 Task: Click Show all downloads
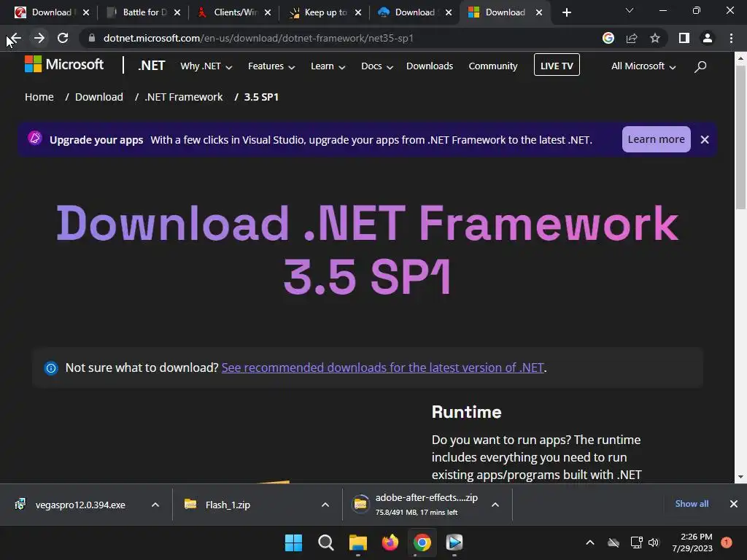(692, 504)
